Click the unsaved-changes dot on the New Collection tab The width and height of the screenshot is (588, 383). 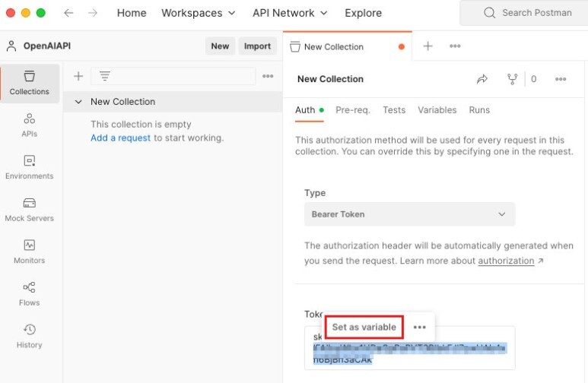click(401, 47)
